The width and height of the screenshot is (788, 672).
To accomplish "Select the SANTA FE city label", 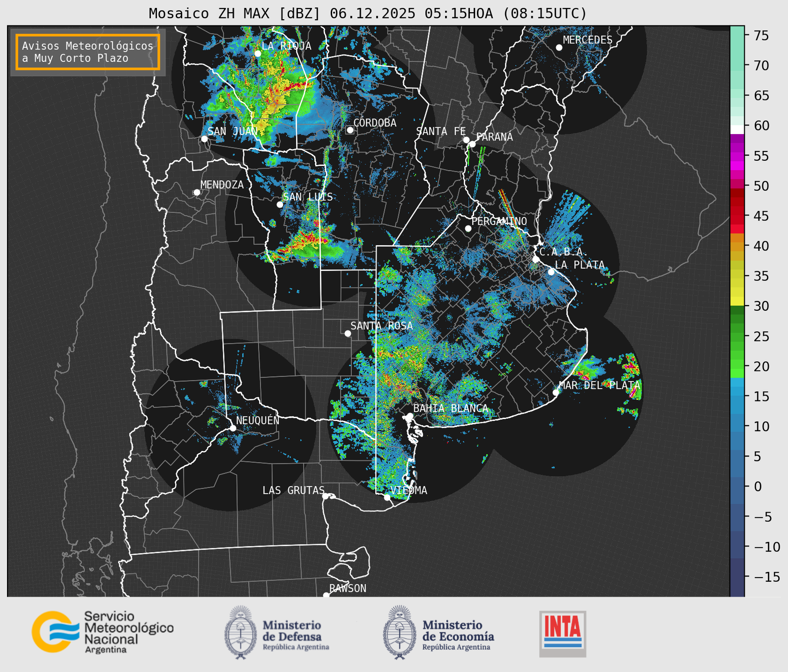I will [x=441, y=131].
